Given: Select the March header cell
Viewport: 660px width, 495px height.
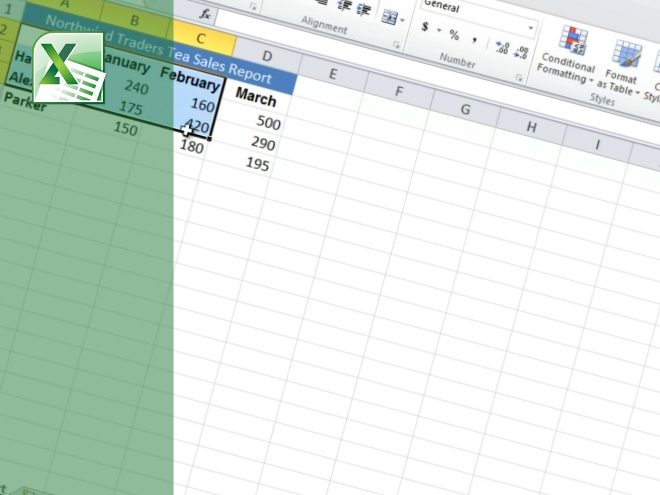Looking at the screenshot, I should (x=257, y=99).
